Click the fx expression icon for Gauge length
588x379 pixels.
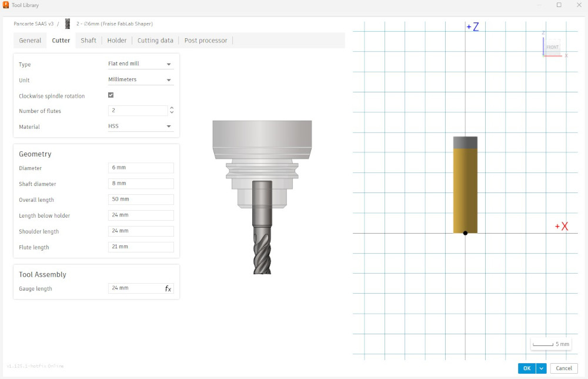point(168,288)
